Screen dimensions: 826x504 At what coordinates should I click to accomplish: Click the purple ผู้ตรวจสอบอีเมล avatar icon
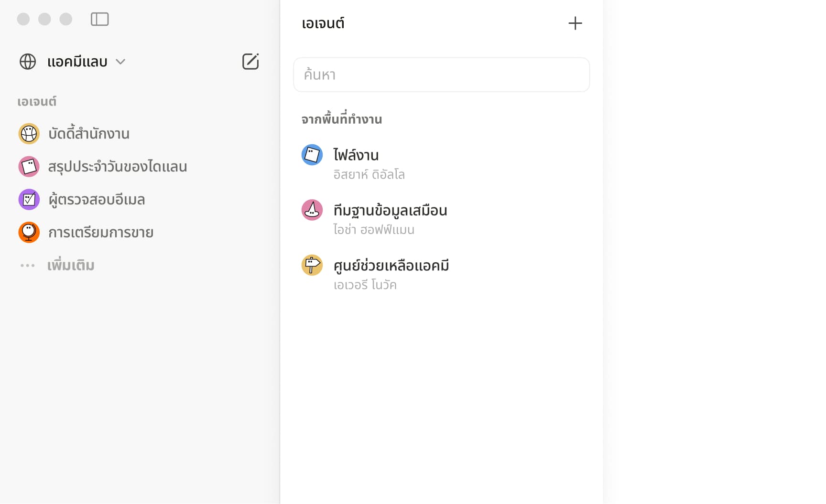click(x=29, y=200)
